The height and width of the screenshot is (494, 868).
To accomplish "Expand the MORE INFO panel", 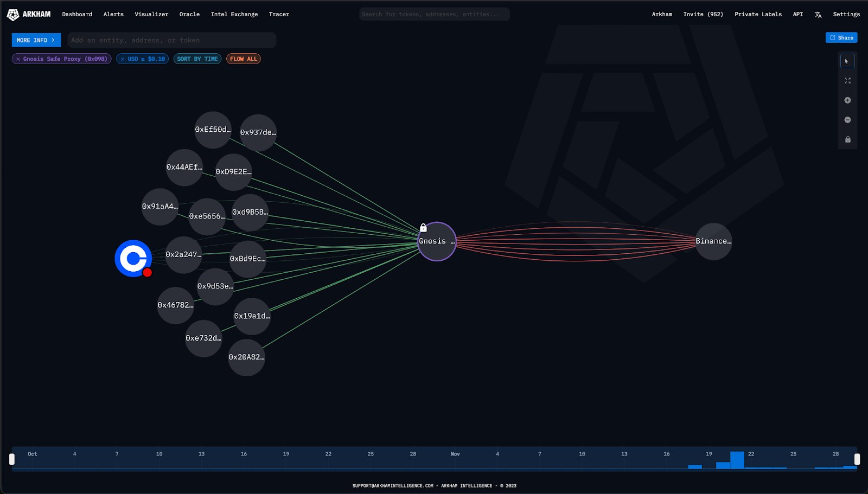I will pos(36,40).
